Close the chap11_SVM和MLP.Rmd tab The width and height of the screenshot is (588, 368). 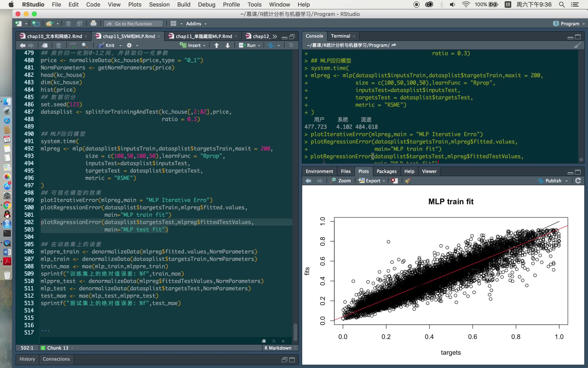[x=159, y=36]
